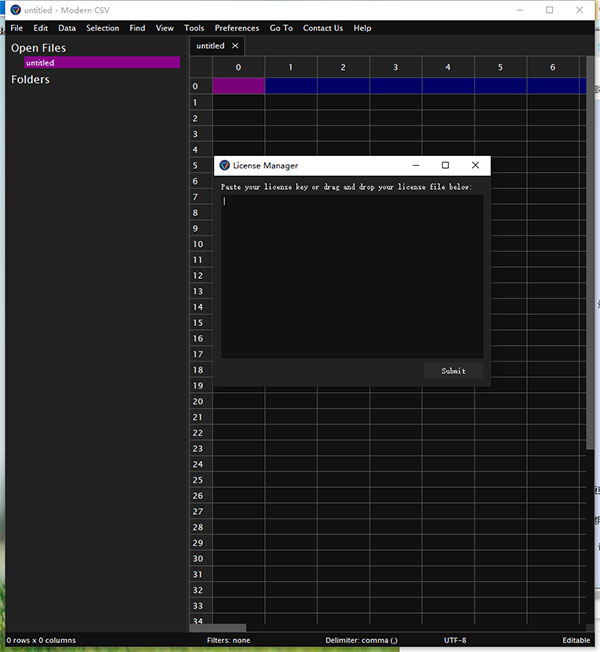Click the Submit button in License Manager
Image resolution: width=600 pixels, height=652 pixels.
454,371
